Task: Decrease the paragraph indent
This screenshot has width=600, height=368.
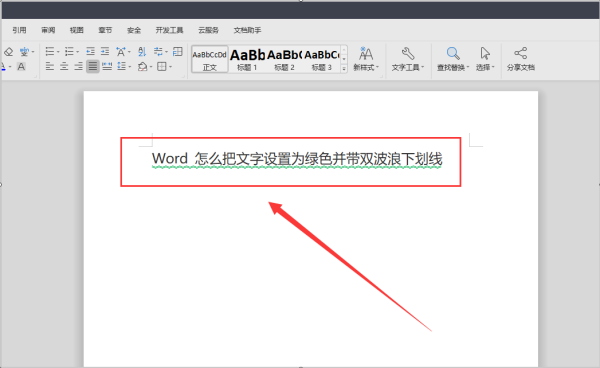Action: click(90, 52)
